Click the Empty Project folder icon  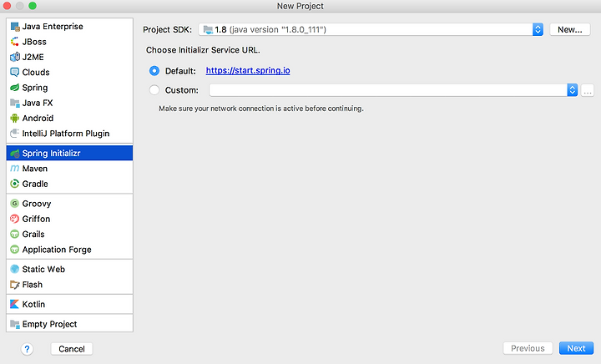tap(15, 324)
